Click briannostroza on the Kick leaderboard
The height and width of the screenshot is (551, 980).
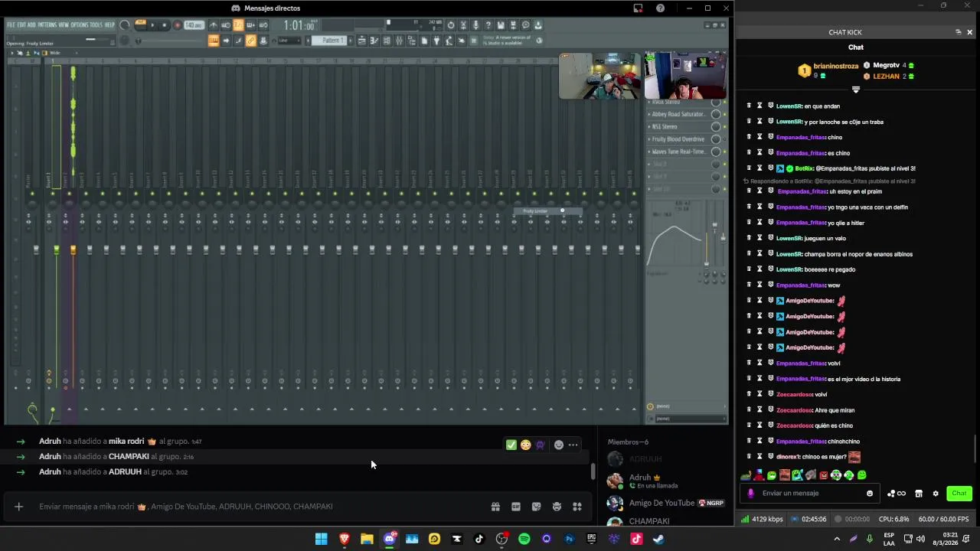[x=836, y=67]
